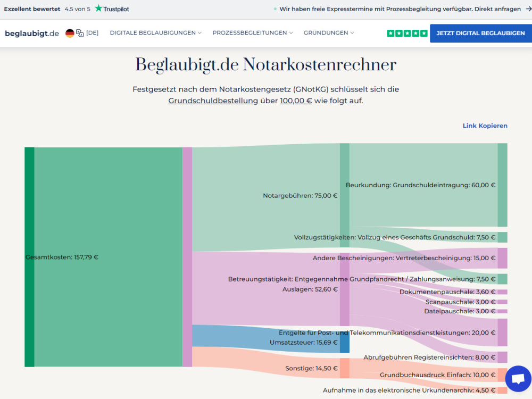Click Dokumentenpauschale: 3,60 € label

point(447,292)
